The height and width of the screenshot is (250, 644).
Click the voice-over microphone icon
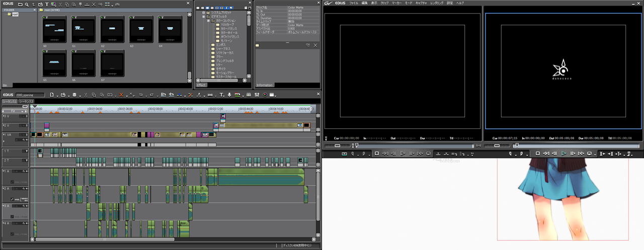[x=229, y=95]
